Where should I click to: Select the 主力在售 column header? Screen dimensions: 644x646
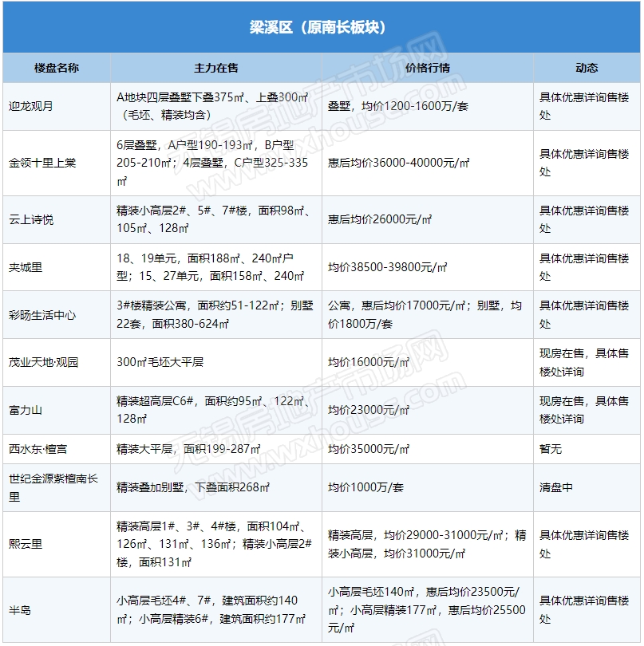[x=216, y=68]
